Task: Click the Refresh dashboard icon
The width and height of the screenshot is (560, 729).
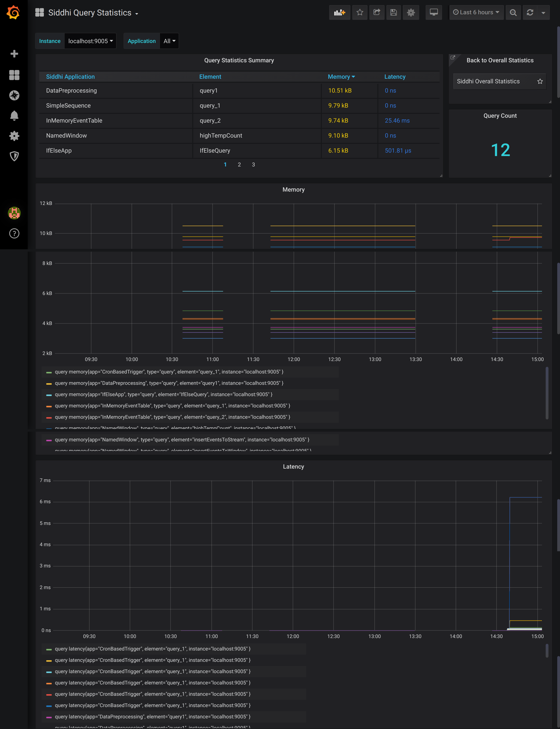Action: (530, 13)
